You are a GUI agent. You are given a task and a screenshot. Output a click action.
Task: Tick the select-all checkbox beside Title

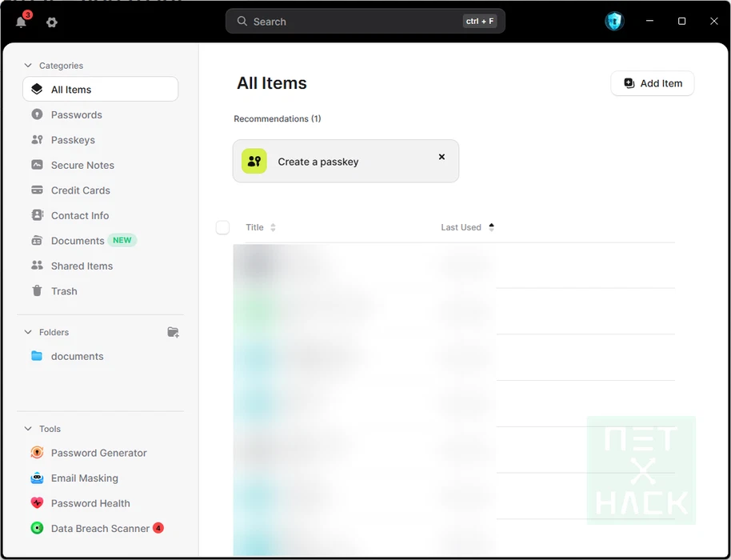coord(222,227)
